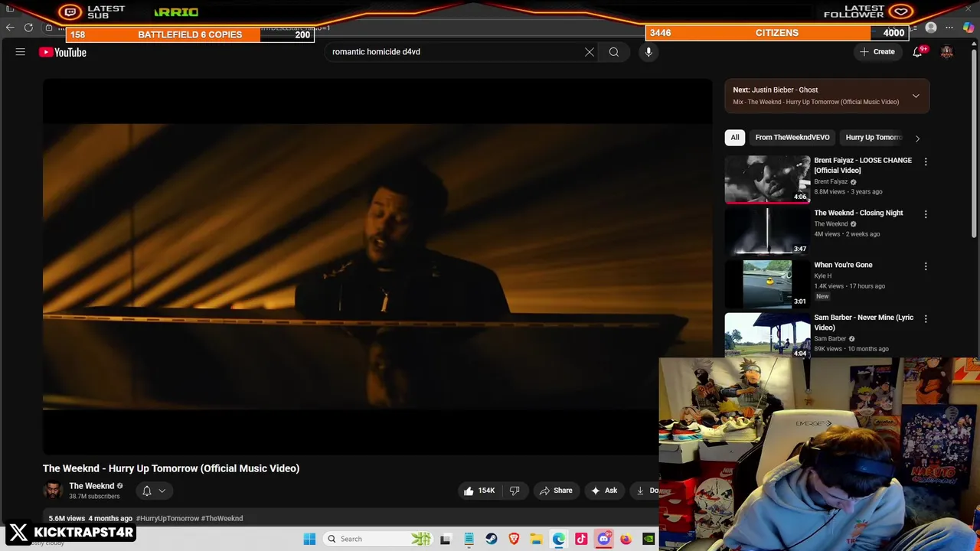This screenshot has width=980, height=551.
Task: Launch Firefox from the taskbar
Action: click(x=626, y=539)
